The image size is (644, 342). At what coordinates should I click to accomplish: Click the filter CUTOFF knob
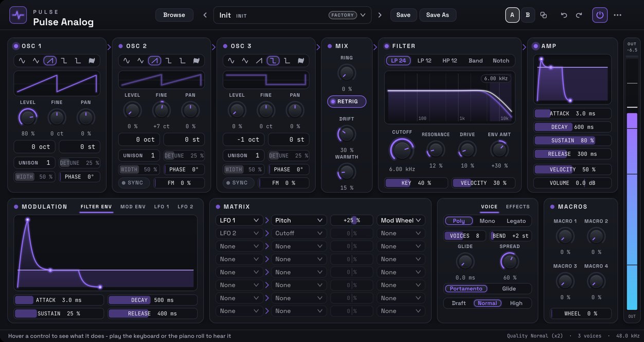pyautogui.click(x=402, y=150)
